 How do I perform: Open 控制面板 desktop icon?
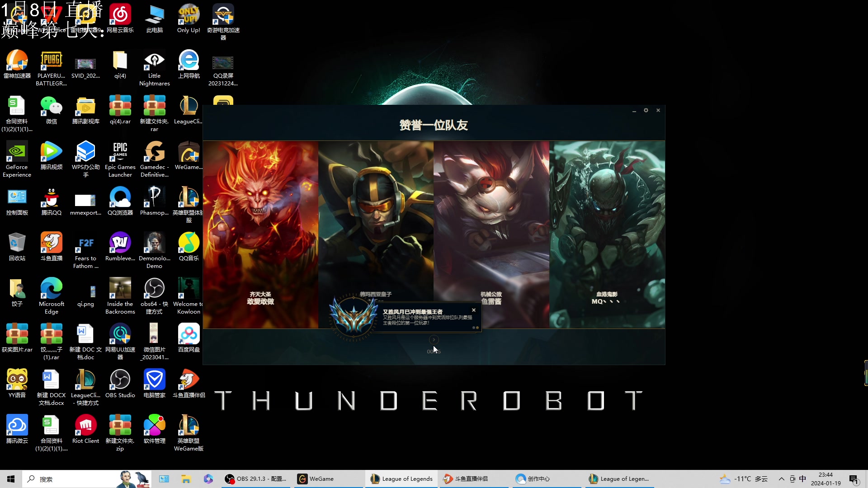coord(17,202)
